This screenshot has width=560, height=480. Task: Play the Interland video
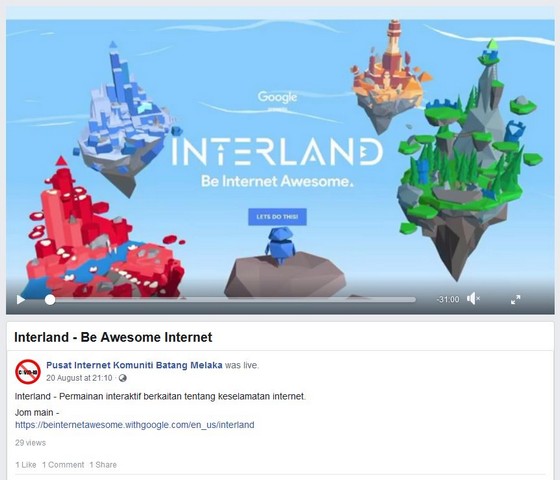click(x=21, y=299)
